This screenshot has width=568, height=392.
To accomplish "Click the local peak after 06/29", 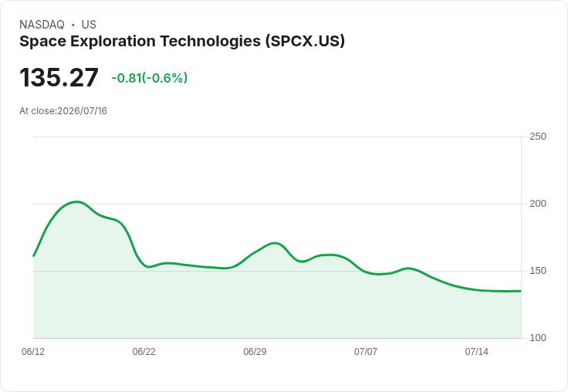I will pos(274,243).
